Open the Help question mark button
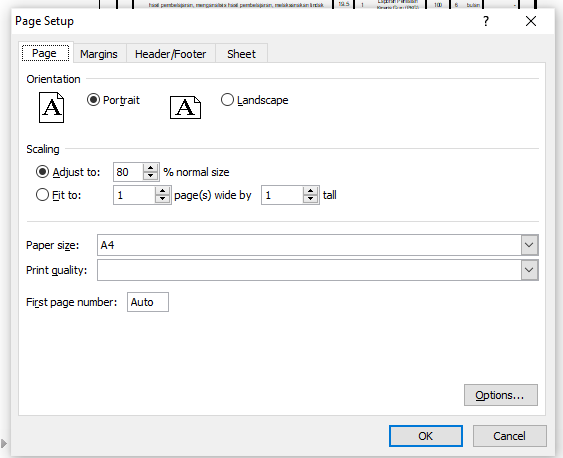This screenshot has width=563, height=458. click(486, 21)
